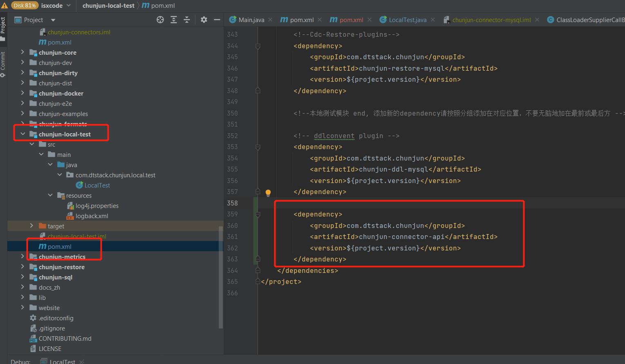Select logback.xml file
This screenshot has width=625, height=364.
92,216
